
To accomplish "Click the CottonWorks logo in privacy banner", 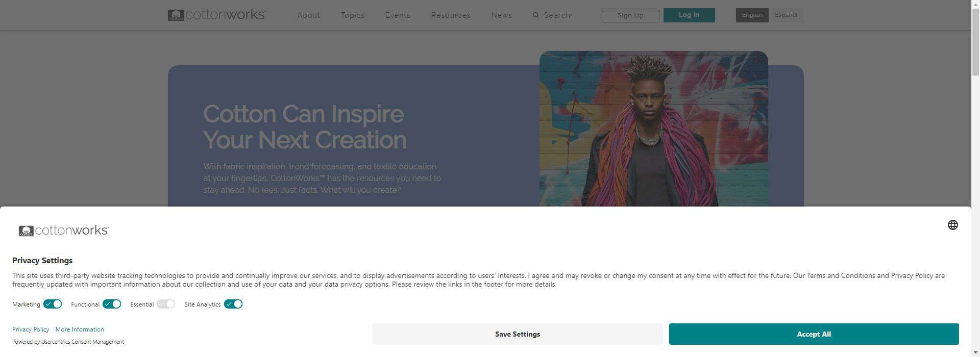I will 64,231.
